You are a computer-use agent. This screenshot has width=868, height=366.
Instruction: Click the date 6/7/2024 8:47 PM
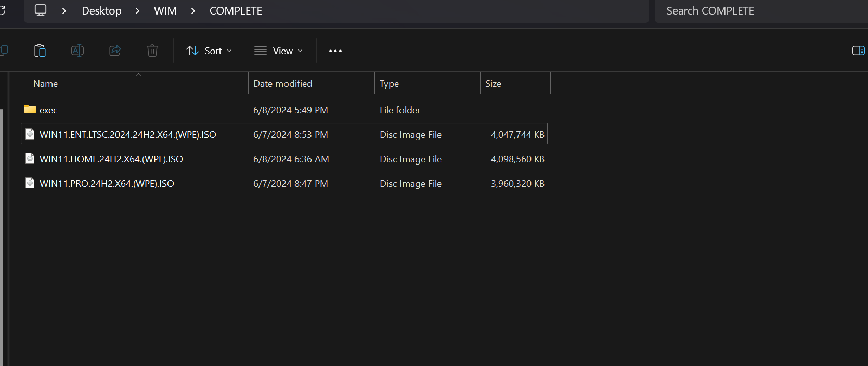(291, 184)
